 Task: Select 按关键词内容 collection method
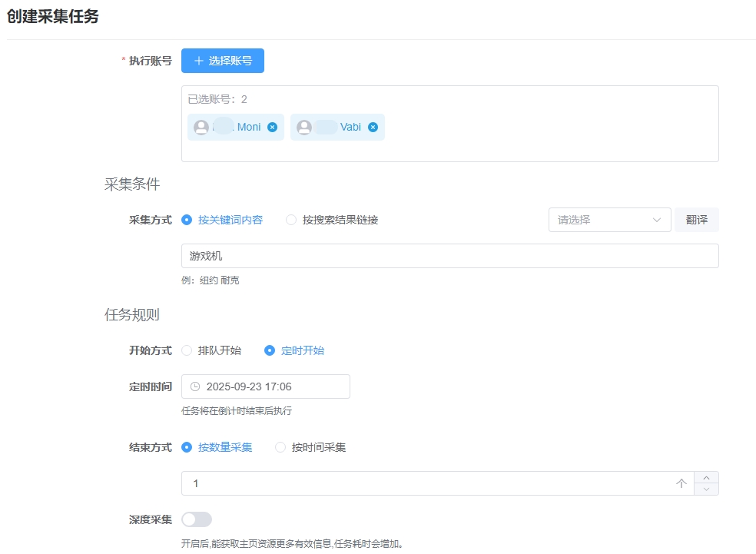187,220
